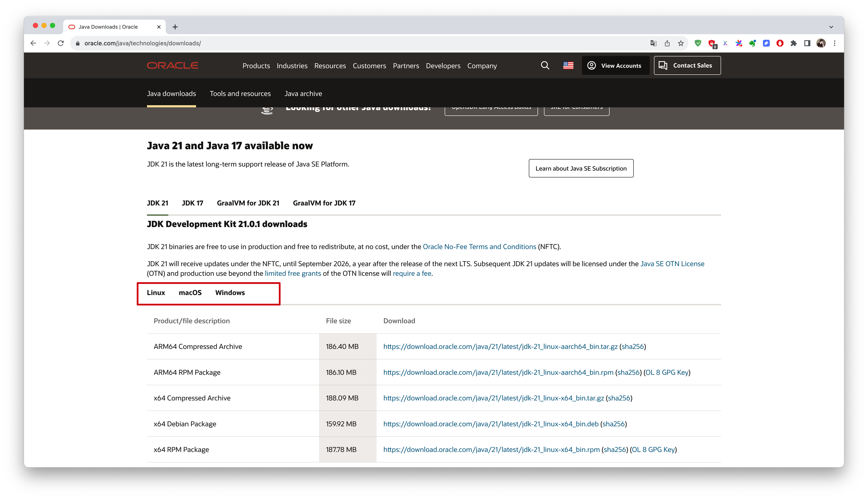Download linux-x64 rpm package
The width and height of the screenshot is (868, 499).
pyautogui.click(x=491, y=450)
